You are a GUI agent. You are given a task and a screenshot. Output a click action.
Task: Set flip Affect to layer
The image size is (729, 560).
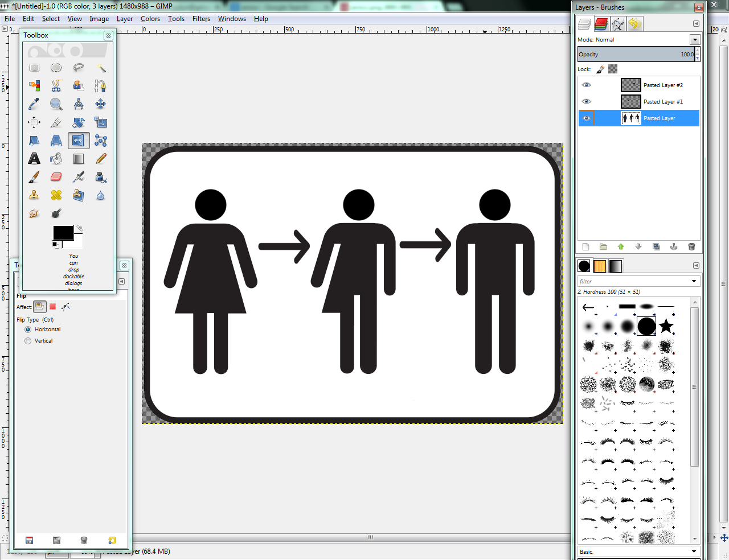click(x=39, y=307)
